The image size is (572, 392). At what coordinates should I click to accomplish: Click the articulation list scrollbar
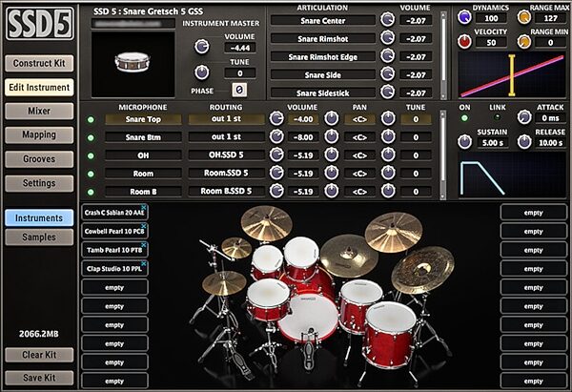pyautogui.click(x=443, y=54)
